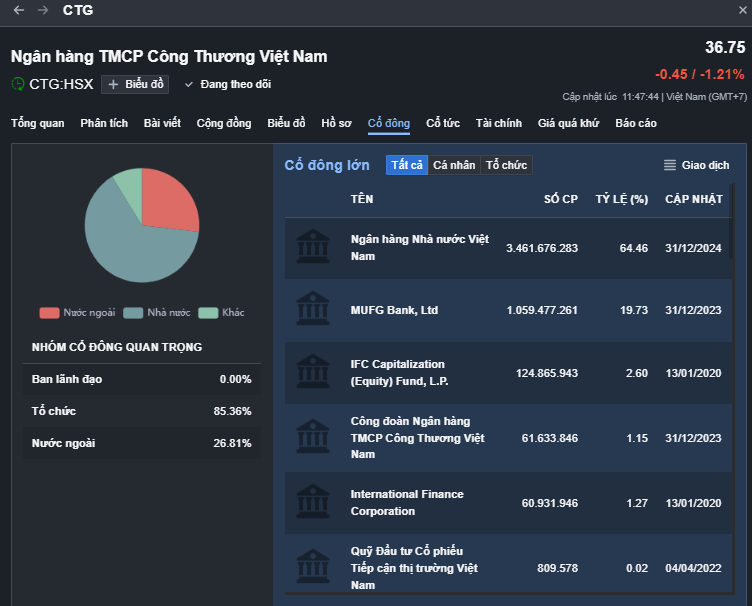This screenshot has height=606, width=752.
Task: Open the Giao dịch list icon
Action: [x=670, y=165]
